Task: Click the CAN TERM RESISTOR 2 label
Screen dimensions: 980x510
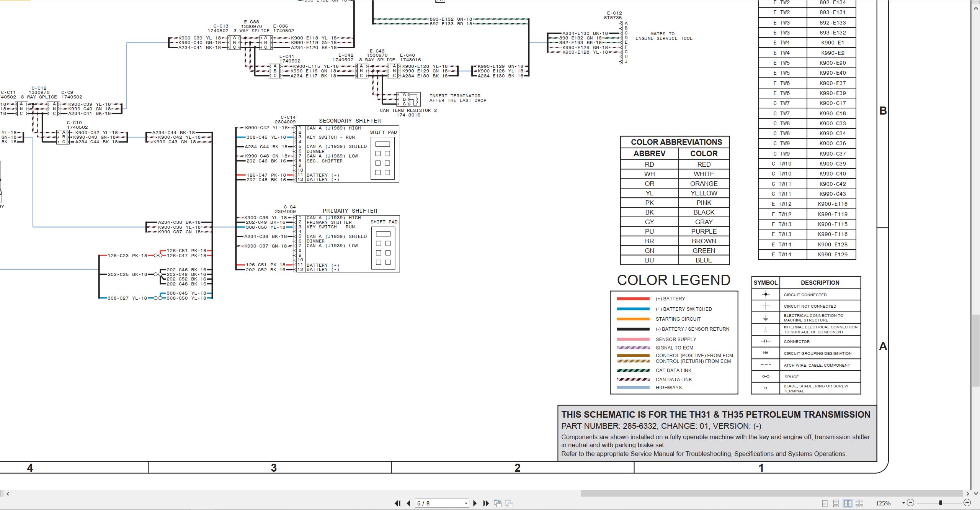Action: click(x=408, y=110)
